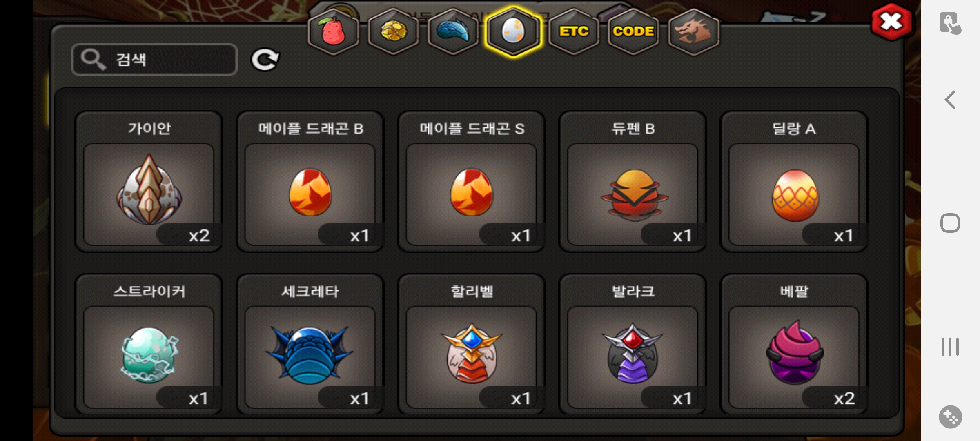This screenshot has height=441, width=980.
Task: Close the inventory with red X button
Action: (x=891, y=22)
